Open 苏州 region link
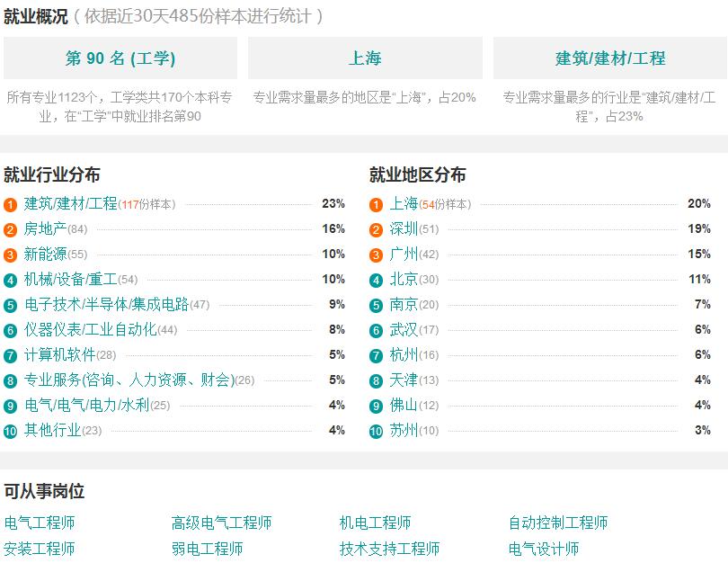Image resolution: width=728 pixels, height=563 pixels. pos(404,430)
